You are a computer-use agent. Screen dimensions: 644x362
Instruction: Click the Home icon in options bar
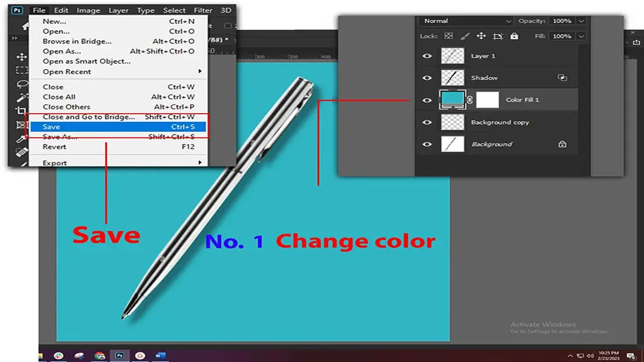25,26
